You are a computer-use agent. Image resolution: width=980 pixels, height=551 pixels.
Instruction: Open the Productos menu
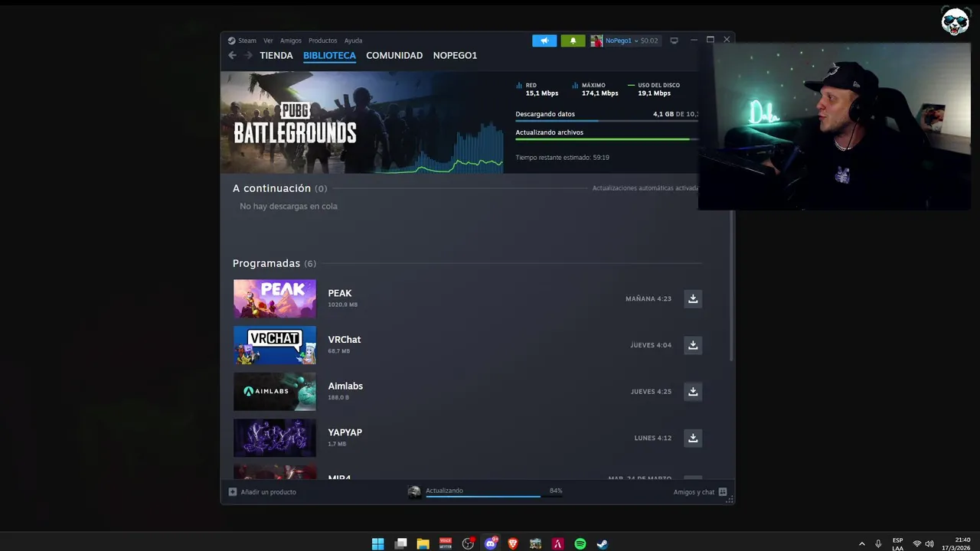[x=323, y=41]
